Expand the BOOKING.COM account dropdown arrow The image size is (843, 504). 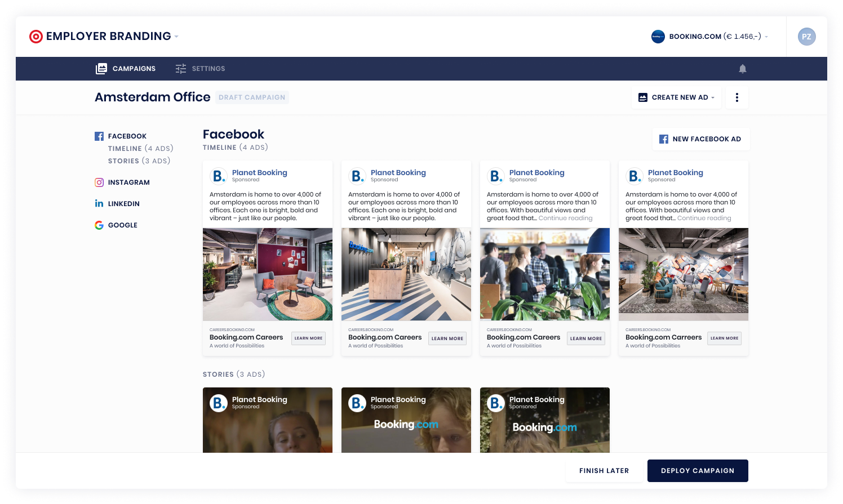(x=766, y=37)
